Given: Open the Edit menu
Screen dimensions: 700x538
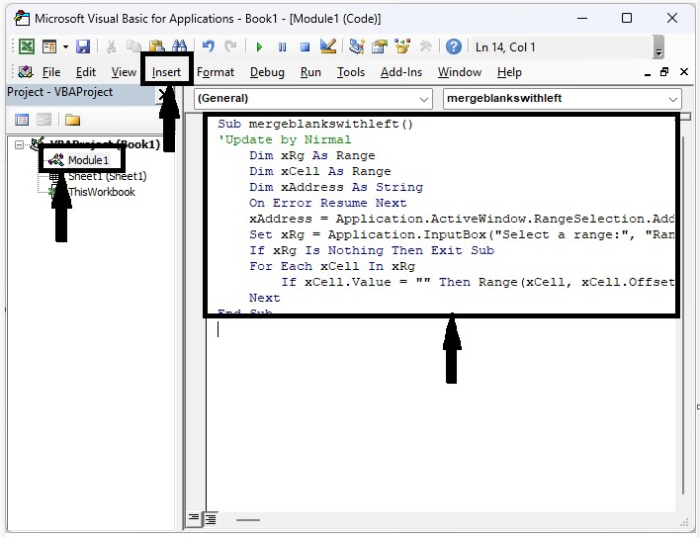Looking at the screenshot, I should point(86,72).
